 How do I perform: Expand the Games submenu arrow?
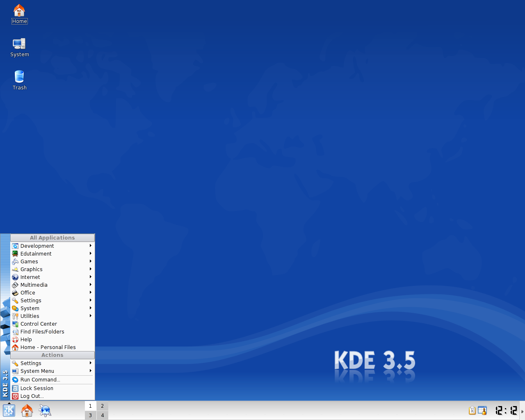(x=91, y=261)
